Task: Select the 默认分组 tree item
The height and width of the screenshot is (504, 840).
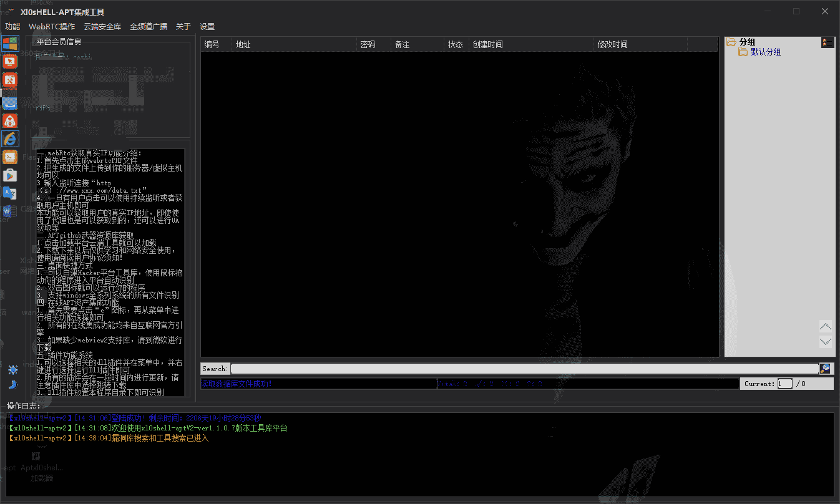Action: [765, 52]
